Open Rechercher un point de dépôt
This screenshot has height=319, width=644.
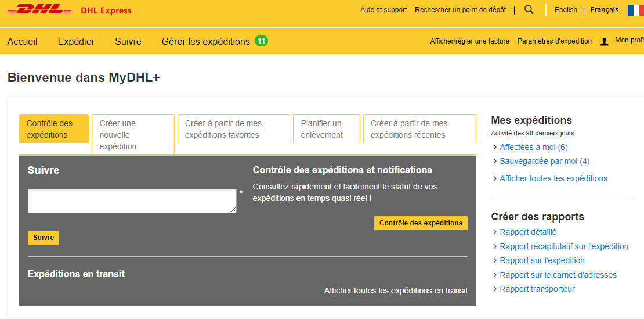click(x=460, y=10)
